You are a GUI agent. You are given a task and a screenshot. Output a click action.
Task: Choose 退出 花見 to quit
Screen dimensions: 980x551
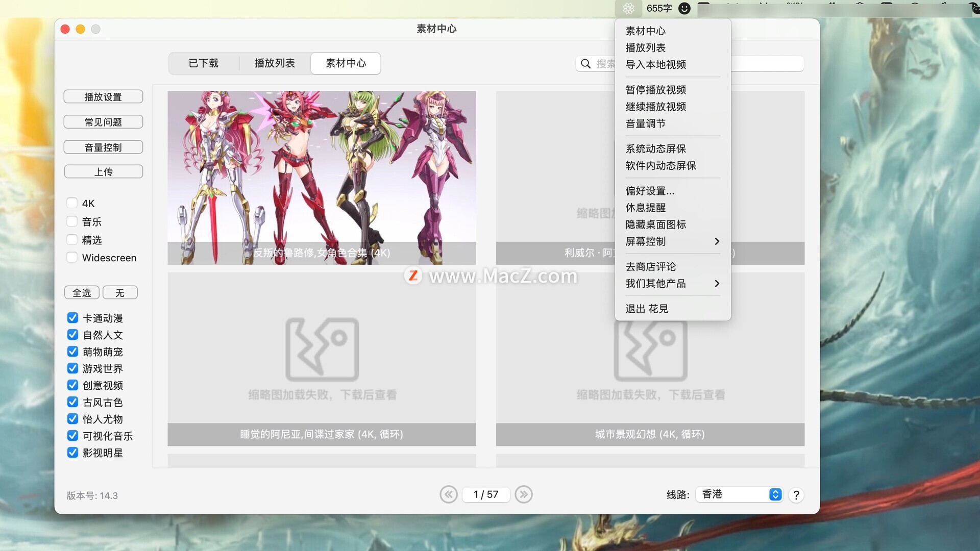(x=673, y=309)
